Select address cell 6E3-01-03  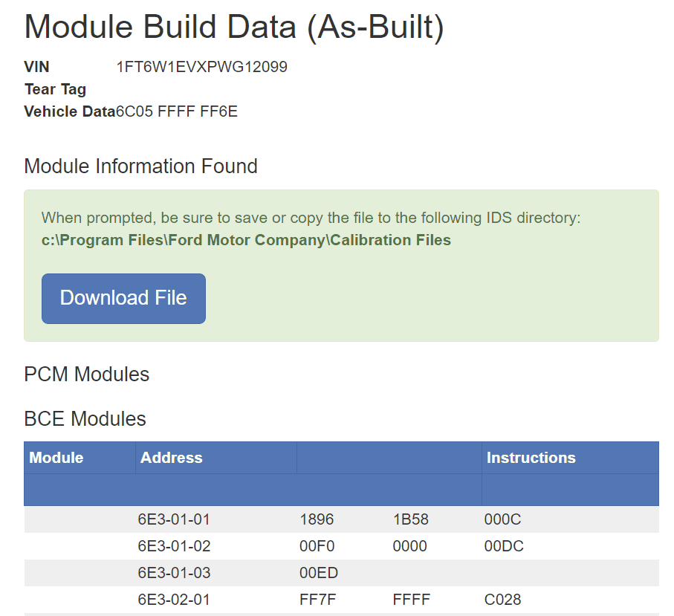pos(174,573)
